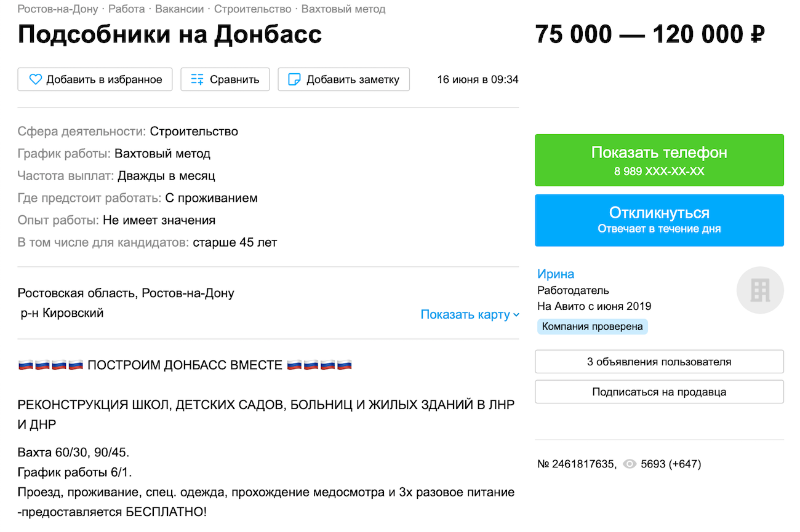This screenshot has height=532, width=800.
Task: Click the Сравнить button text
Action: (x=234, y=79)
